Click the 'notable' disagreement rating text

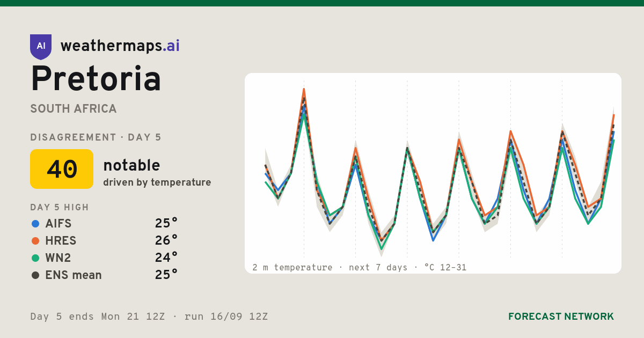pyautogui.click(x=131, y=165)
